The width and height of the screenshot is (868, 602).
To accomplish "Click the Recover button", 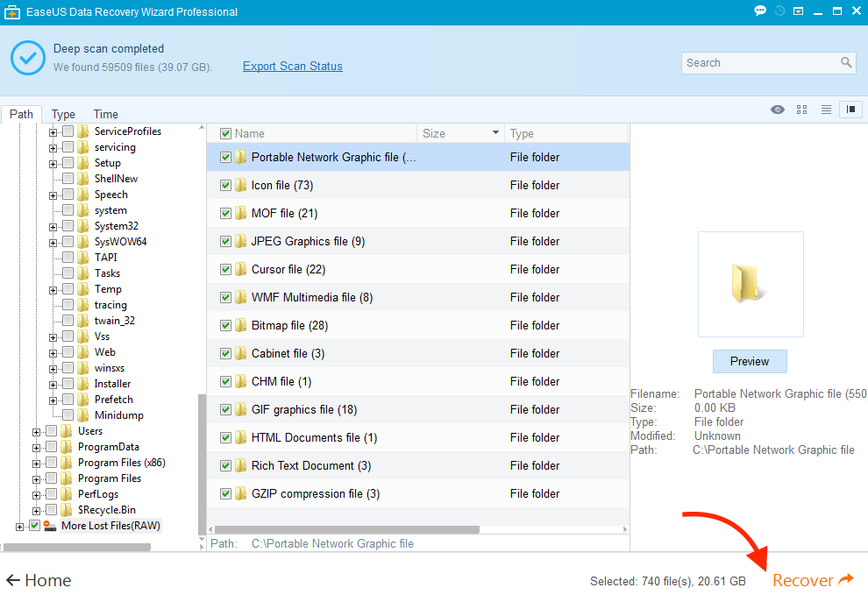I will (x=812, y=580).
